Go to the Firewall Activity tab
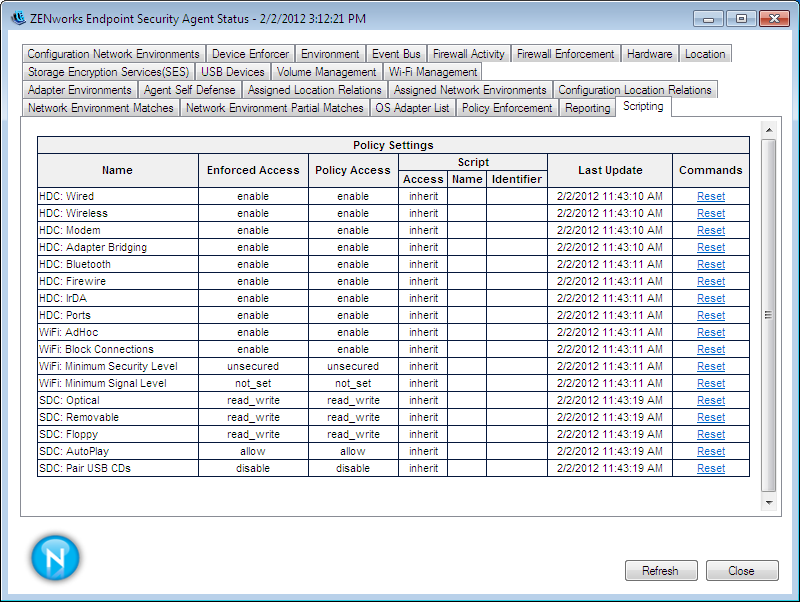This screenshot has width=800, height=602. (468, 54)
